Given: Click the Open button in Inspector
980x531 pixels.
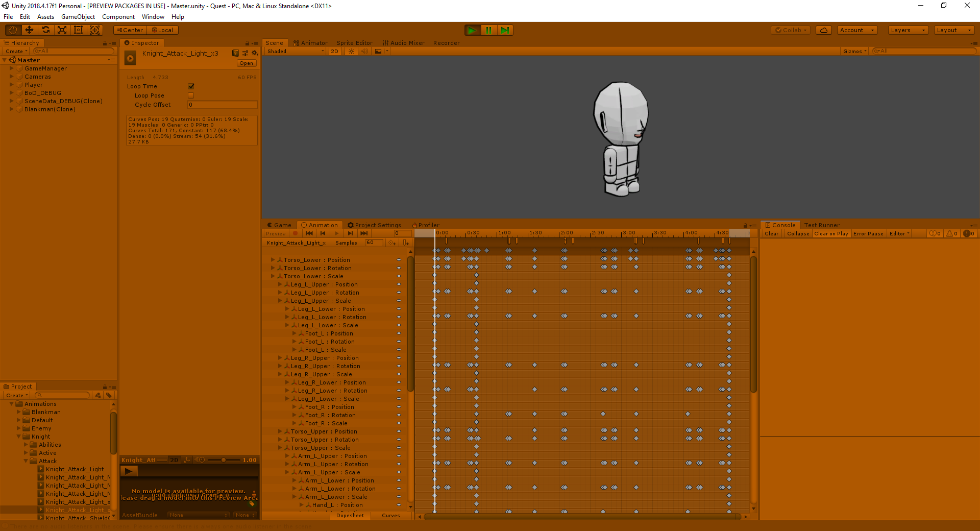Looking at the screenshot, I should 246,63.
